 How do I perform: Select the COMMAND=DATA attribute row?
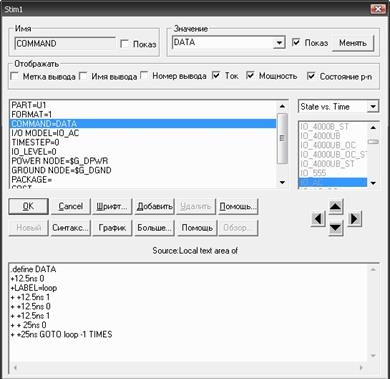tap(143, 124)
